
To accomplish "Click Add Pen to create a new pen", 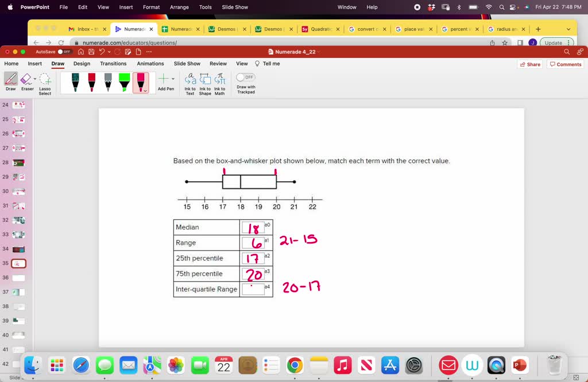I will tap(165, 79).
